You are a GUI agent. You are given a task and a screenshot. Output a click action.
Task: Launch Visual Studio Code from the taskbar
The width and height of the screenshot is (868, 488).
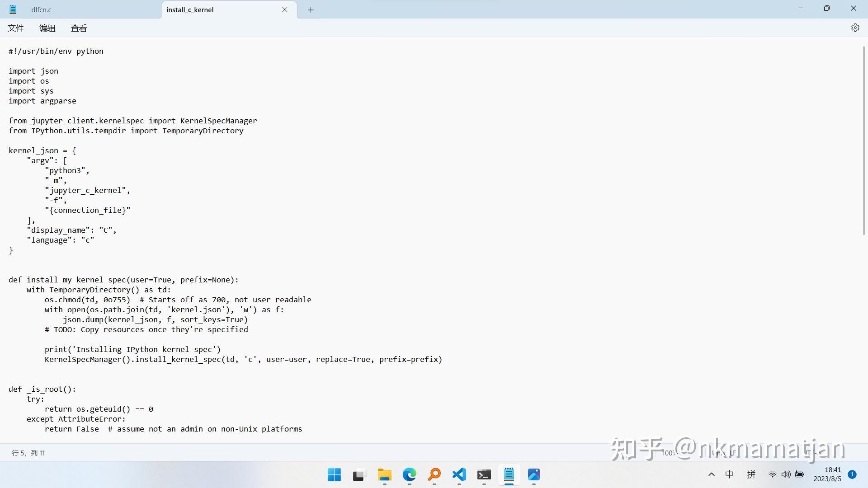(458, 475)
